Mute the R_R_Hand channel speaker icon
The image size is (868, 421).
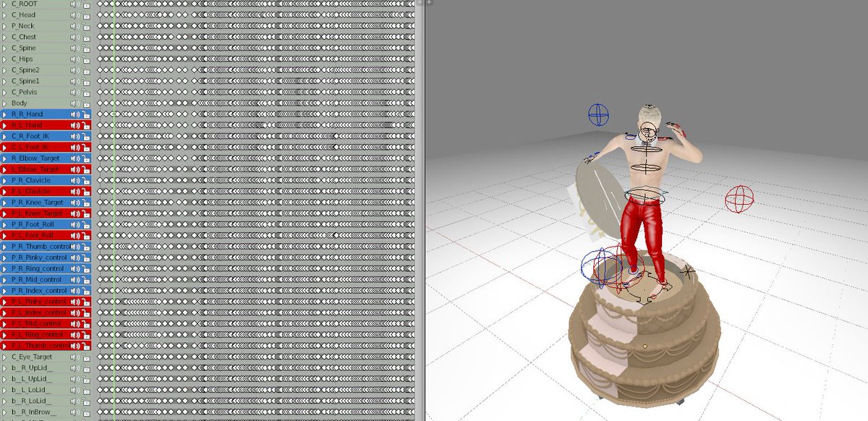(75, 114)
